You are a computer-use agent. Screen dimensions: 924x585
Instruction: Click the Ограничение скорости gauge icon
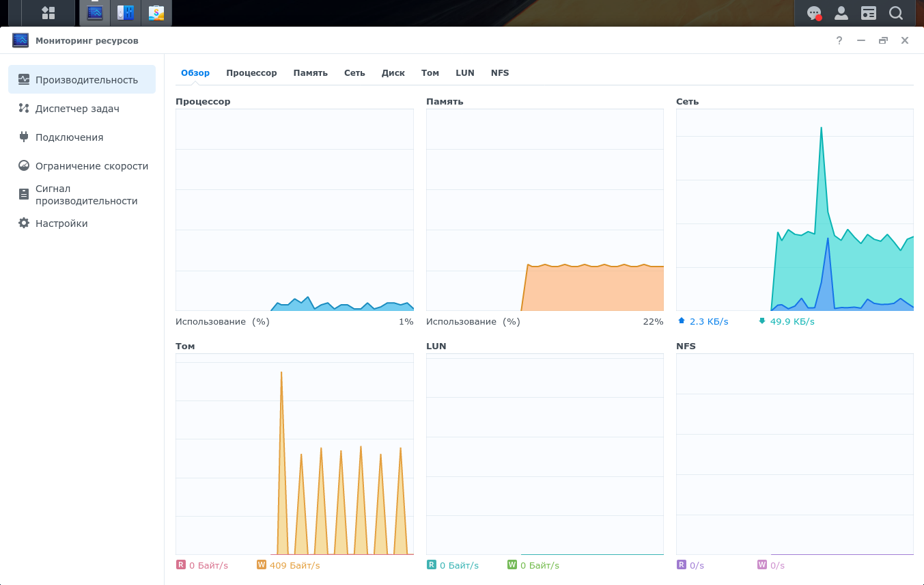[24, 165]
